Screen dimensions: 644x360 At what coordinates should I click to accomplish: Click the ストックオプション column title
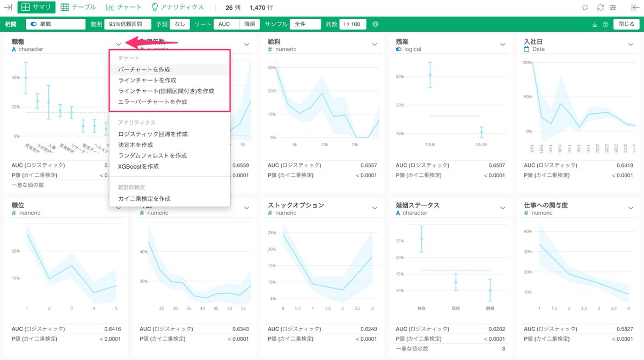coord(296,205)
